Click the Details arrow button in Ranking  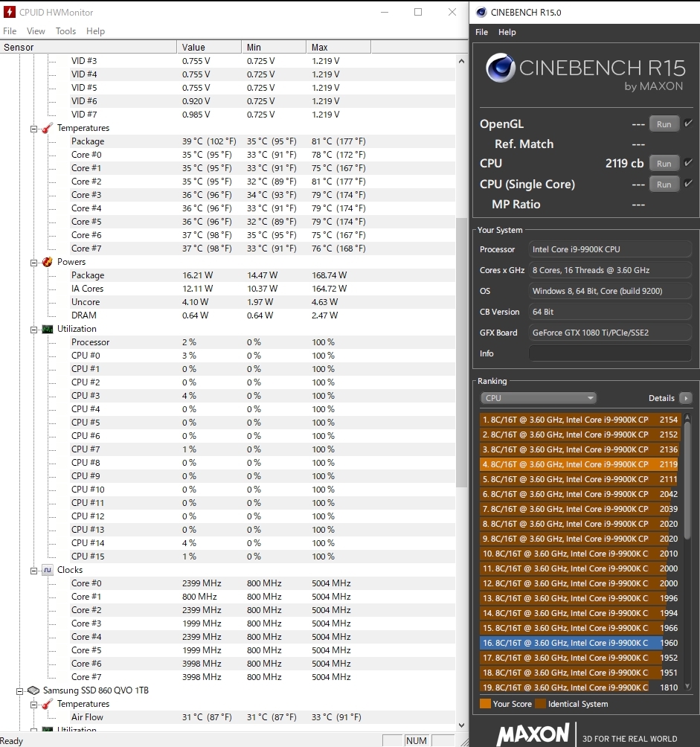(x=686, y=398)
